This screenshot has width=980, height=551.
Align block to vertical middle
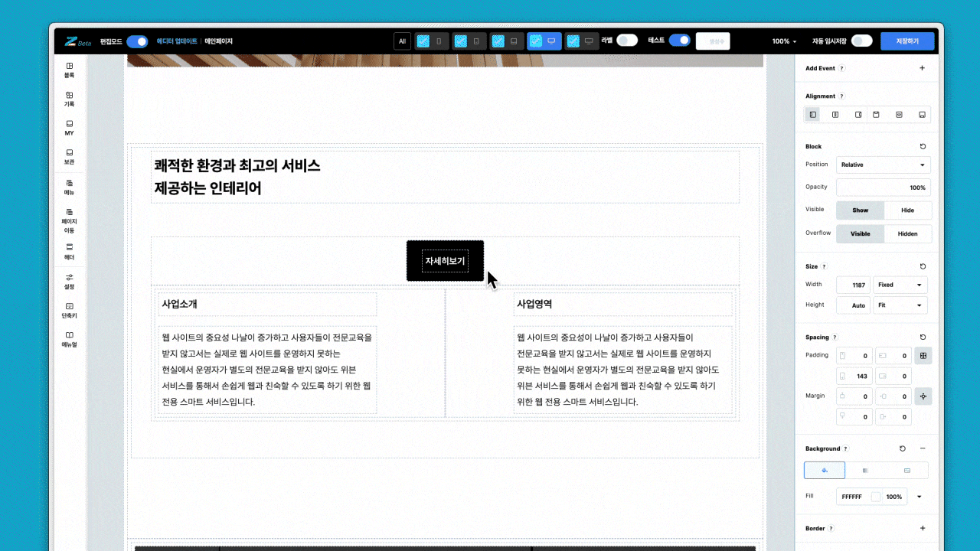[x=899, y=115]
